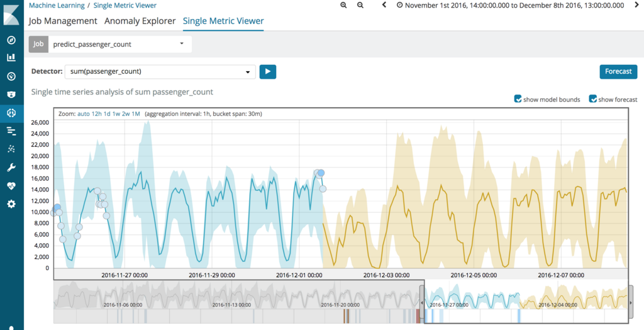Set chart zoom to 1d
644x330 pixels.
(106, 113)
